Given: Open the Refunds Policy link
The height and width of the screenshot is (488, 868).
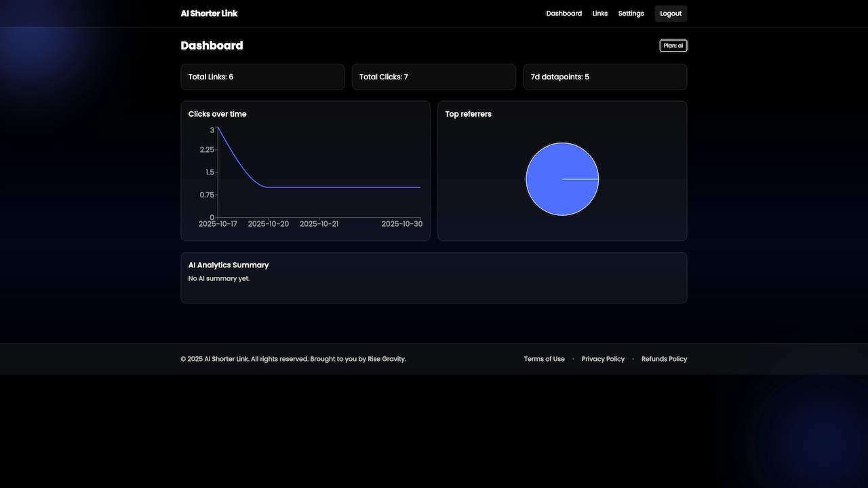Looking at the screenshot, I should [x=665, y=359].
